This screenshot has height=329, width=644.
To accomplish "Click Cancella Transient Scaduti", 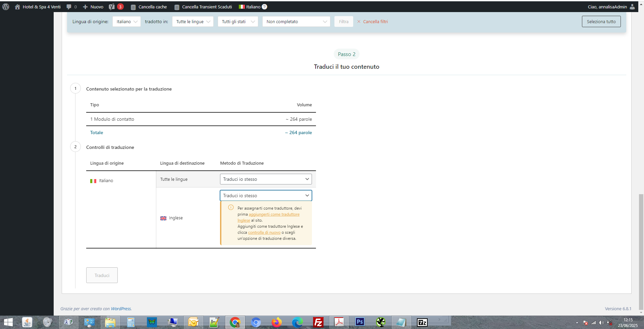I will click(203, 7).
